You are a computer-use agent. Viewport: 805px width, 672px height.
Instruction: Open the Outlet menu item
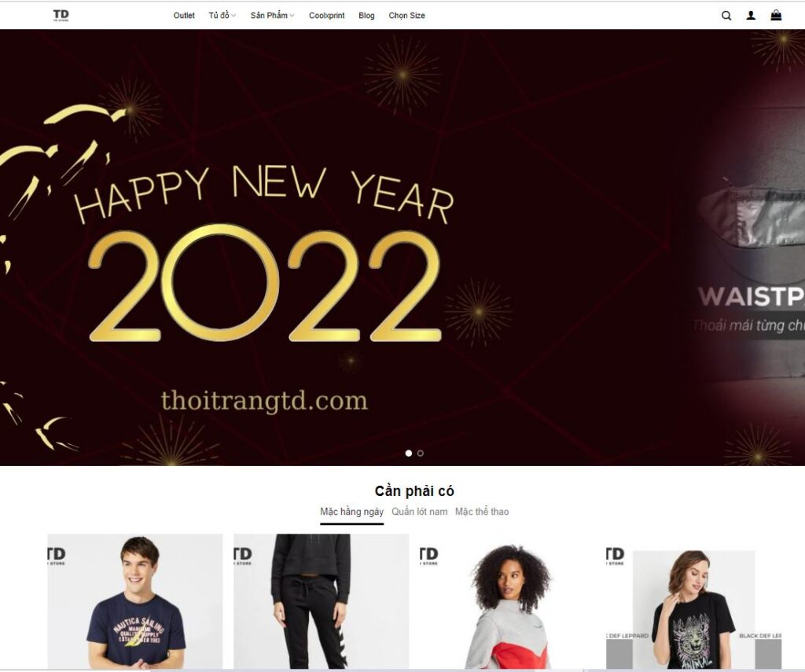click(x=184, y=16)
